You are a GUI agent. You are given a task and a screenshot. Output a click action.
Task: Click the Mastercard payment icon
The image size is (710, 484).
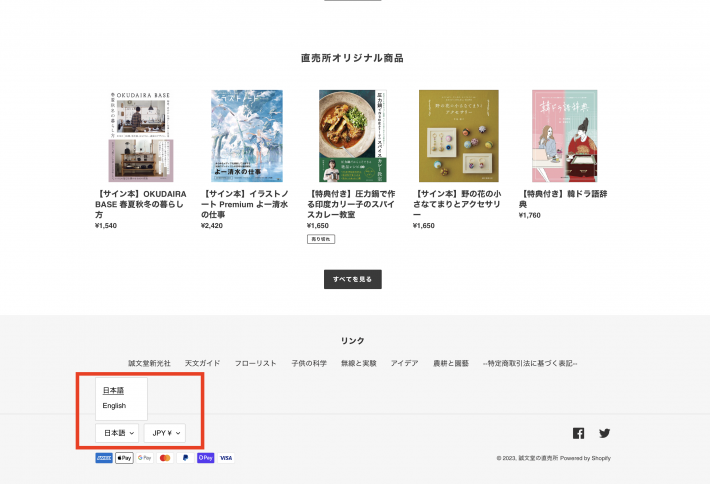(165, 458)
